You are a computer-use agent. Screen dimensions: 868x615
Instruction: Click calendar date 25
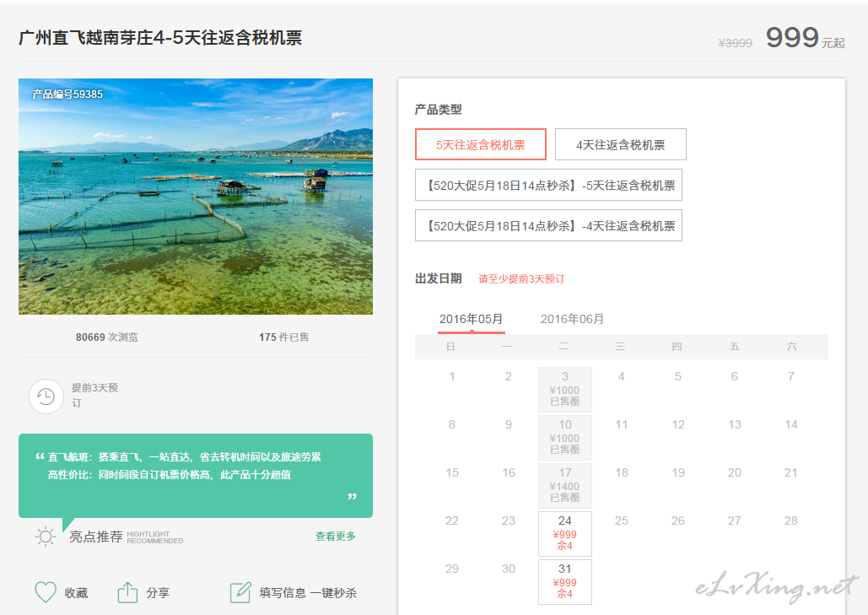click(x=621, y=521)
